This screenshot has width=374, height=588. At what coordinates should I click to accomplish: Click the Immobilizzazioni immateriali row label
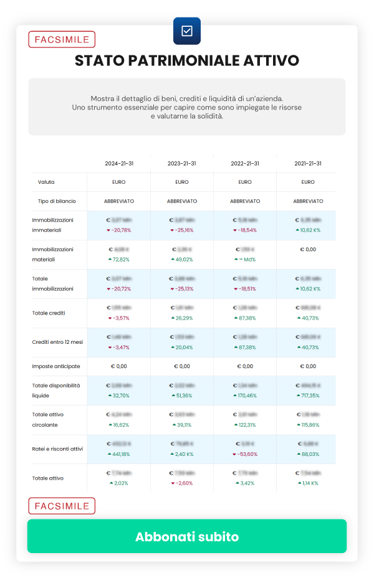tap(53, 225)
